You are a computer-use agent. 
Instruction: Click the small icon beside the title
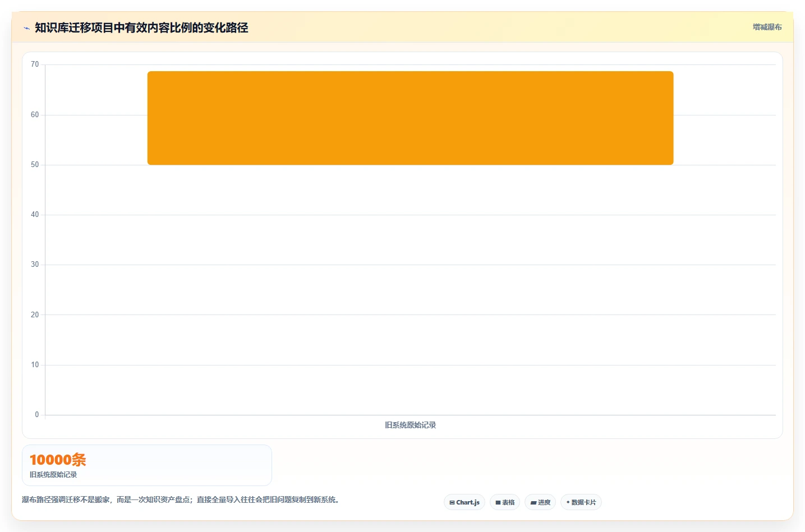26,28
